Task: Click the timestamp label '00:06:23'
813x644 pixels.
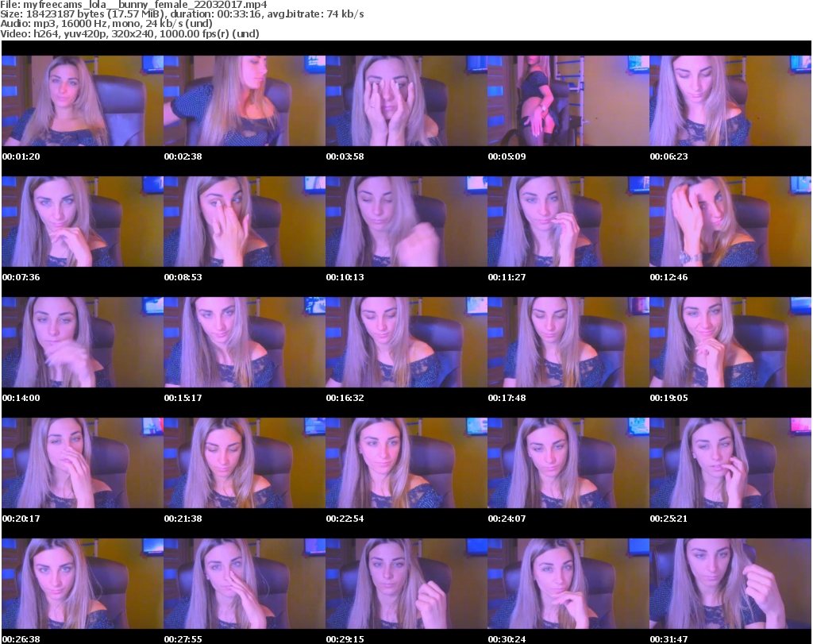Action: point(669,156)
